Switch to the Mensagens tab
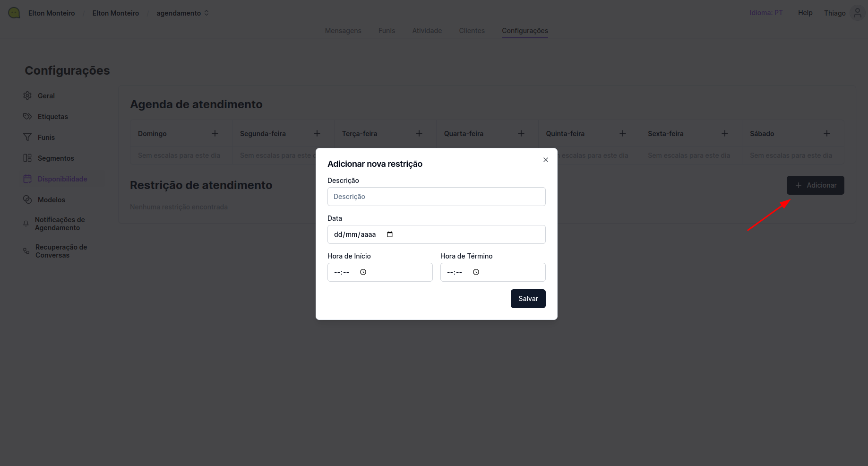The height and width of the screenshot is (466, 868). [343, 31]
